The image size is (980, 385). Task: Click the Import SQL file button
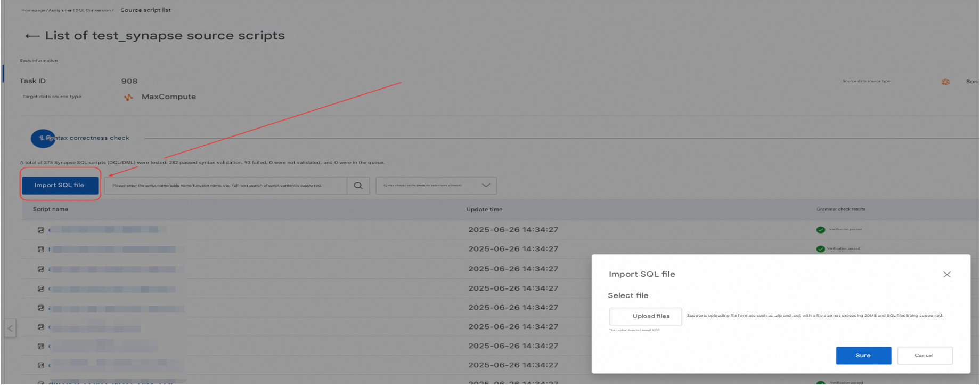tap(60, 185)
